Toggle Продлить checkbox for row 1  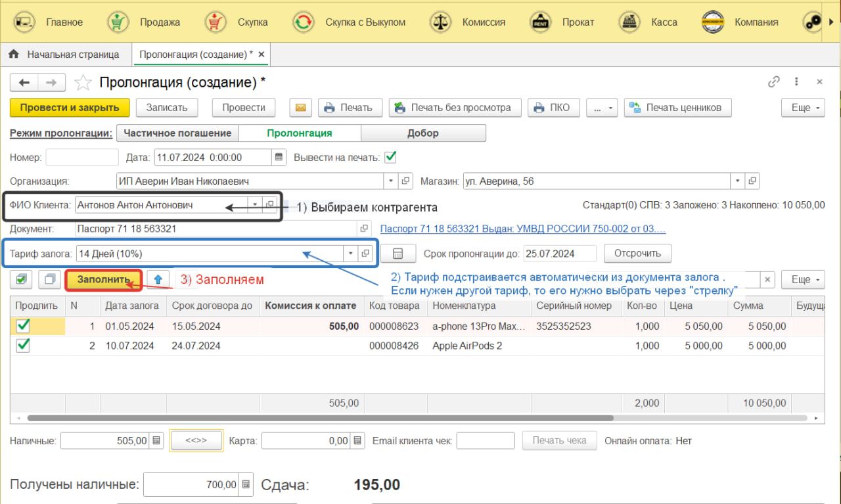tap(23, 325)
